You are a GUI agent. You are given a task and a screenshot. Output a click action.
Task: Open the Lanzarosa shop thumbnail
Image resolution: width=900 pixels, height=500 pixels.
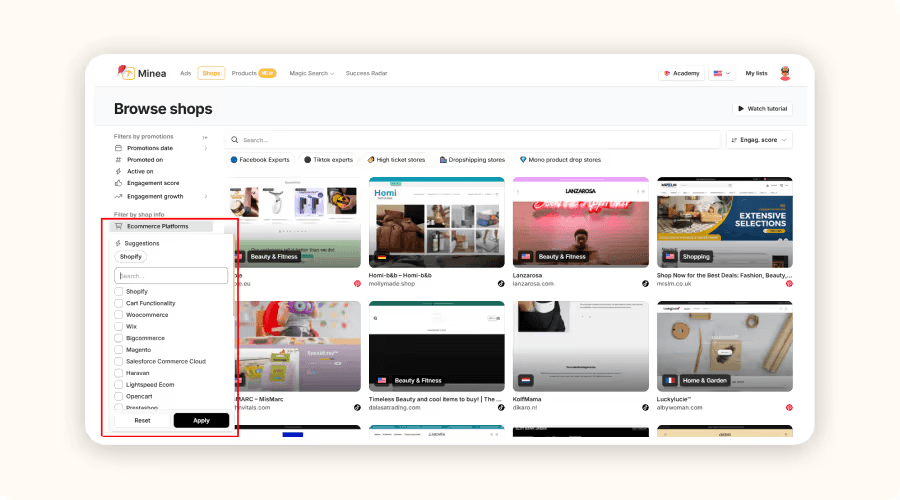(x=581, y=222)
